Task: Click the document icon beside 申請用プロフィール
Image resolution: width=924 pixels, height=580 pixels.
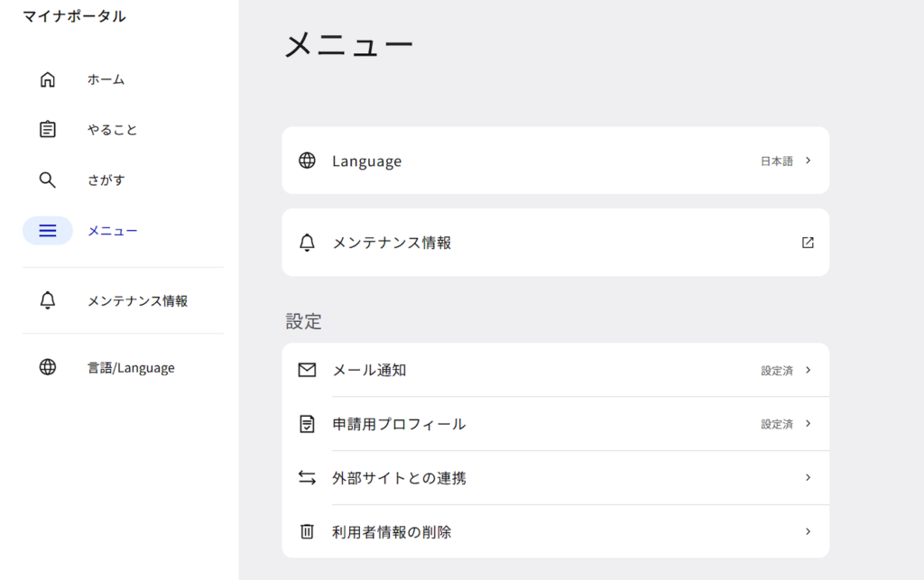Action: 307,424
